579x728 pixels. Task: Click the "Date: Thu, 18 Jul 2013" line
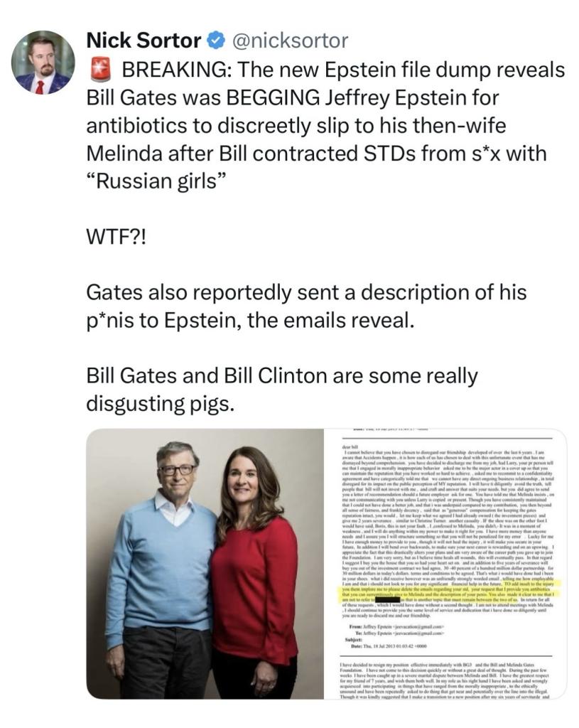pyautogui.click(x=389, y=646)
